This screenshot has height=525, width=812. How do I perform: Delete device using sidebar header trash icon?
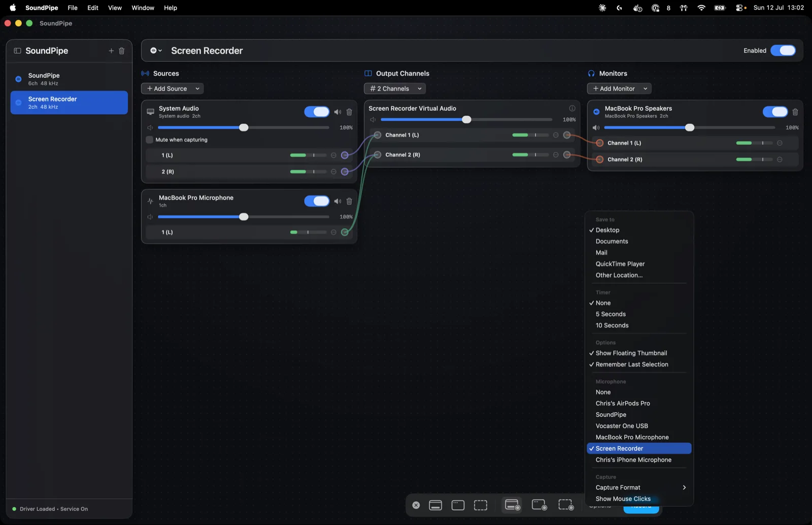(x=122, y=51)
